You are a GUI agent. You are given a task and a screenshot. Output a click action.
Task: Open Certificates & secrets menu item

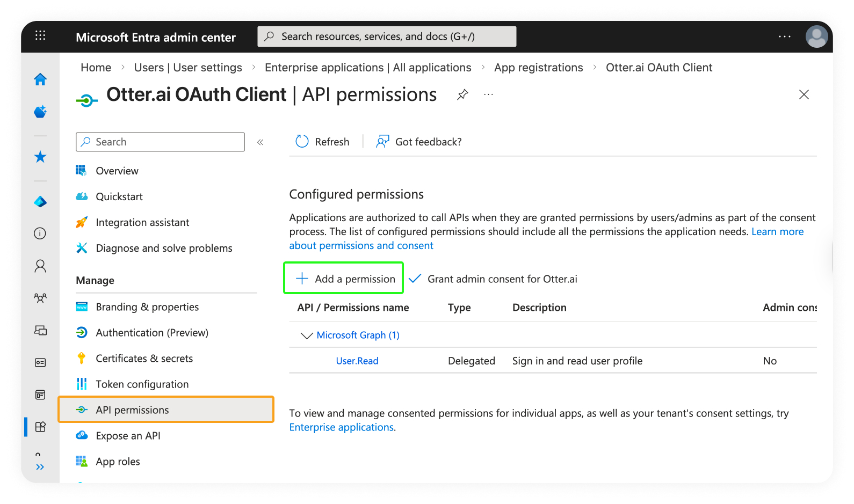(x=144, y=359)
